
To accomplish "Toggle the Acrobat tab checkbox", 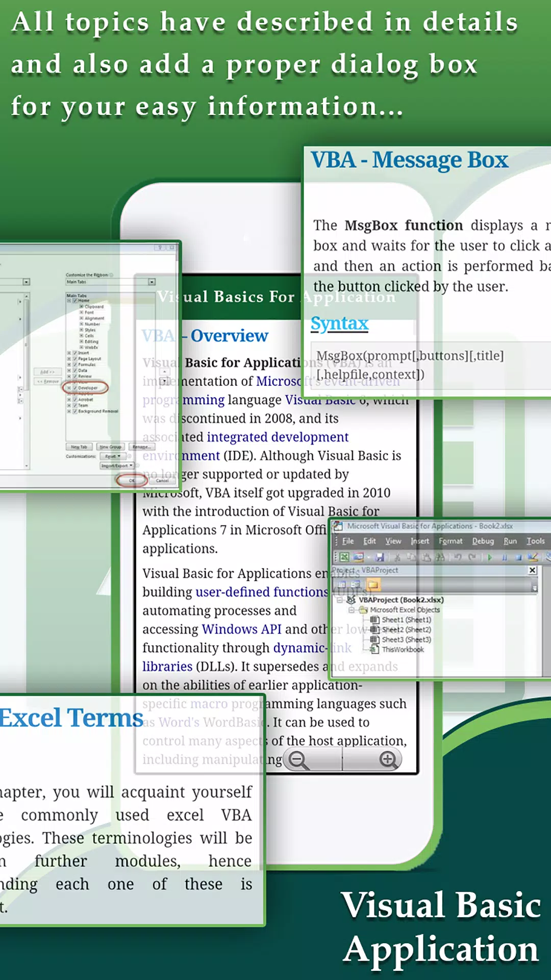I will tap(75, 400).
